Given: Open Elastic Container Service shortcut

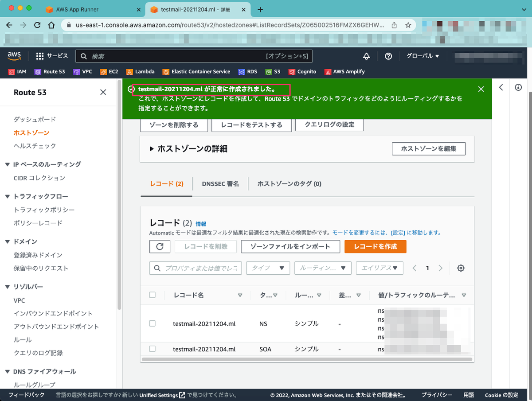Looking at the screenshot, I should coord(196,71).
